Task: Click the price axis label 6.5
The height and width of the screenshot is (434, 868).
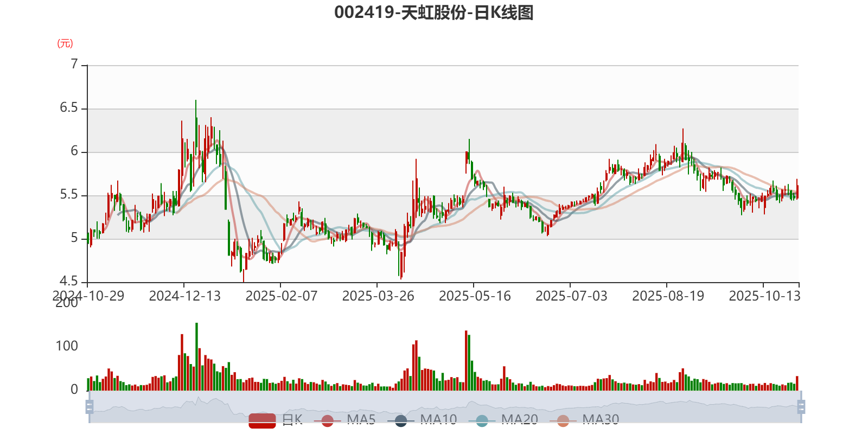Action: 69,108
